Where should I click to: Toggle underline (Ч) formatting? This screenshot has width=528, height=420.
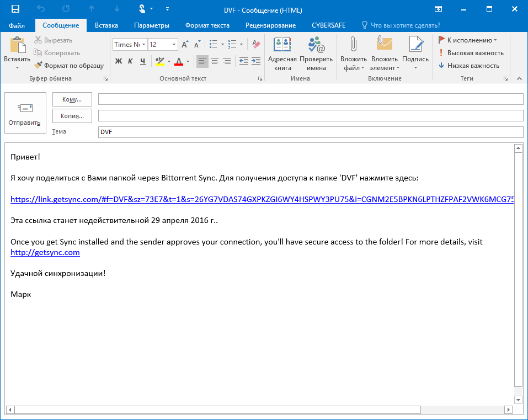coord(142,61)
